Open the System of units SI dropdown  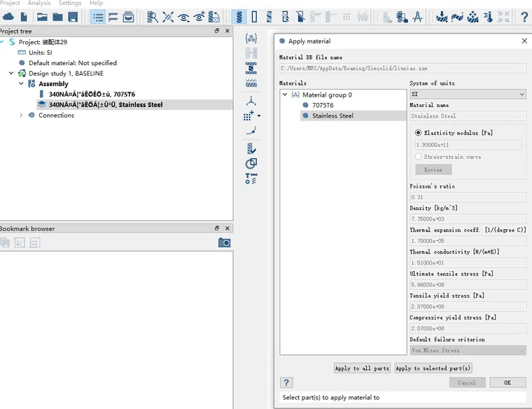coord(468,94)
